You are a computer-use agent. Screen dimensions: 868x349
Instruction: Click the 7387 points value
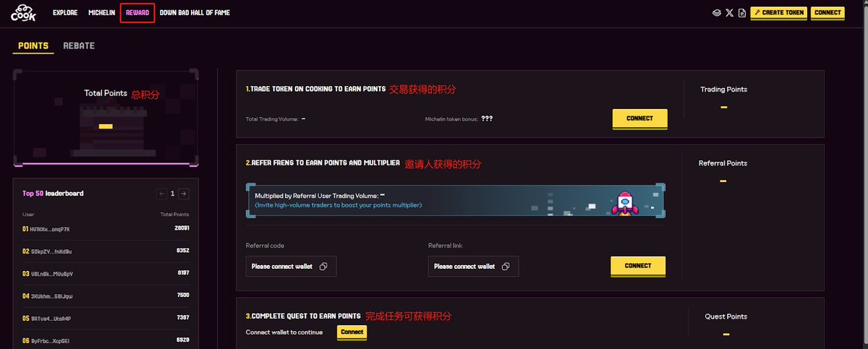point(182,318)
